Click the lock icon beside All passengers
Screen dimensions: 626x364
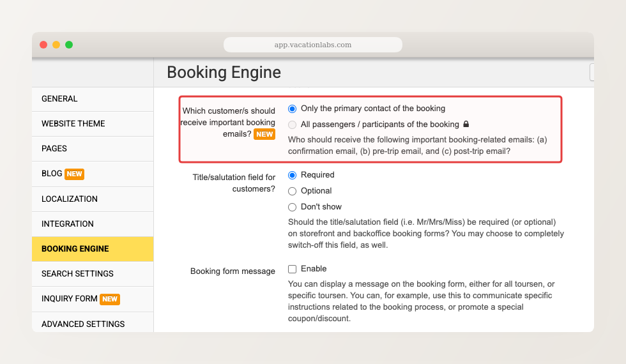point(466,124)
